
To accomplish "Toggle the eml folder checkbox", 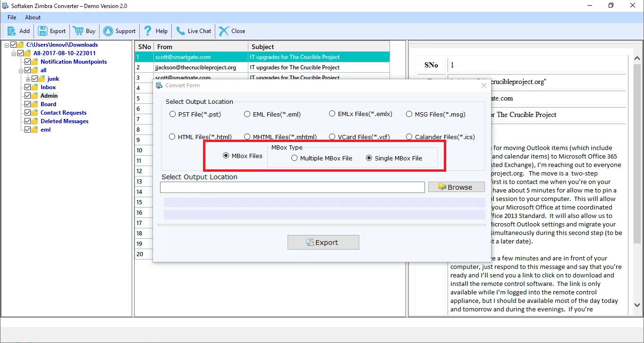I will pyautogui.click(x=28, y=130).
